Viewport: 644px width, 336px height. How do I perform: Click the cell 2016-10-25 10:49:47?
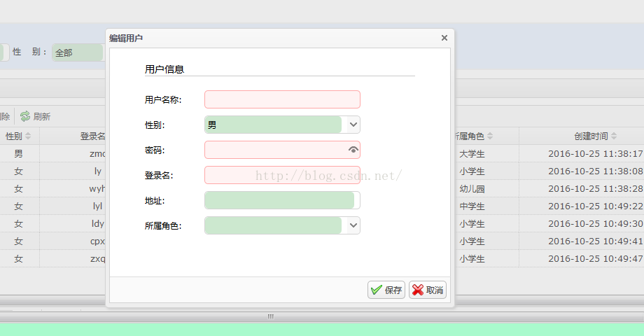595,259
